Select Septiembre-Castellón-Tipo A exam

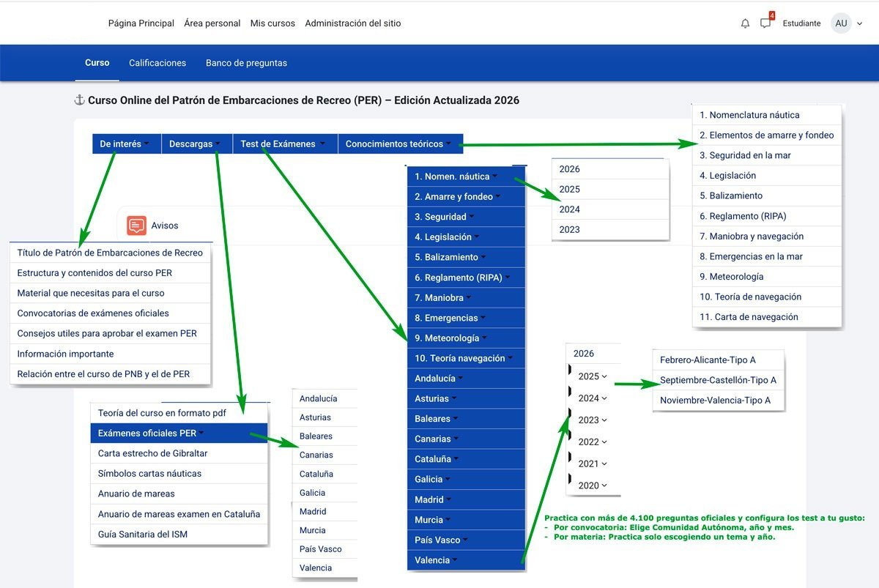(718, 380)
